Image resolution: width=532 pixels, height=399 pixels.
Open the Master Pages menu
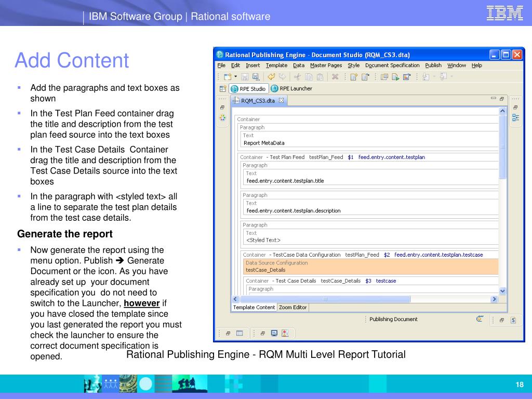326,65
